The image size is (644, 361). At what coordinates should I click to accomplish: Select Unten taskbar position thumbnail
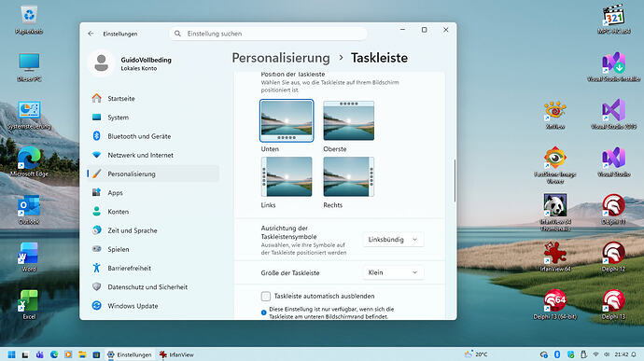tap(287, 120)
